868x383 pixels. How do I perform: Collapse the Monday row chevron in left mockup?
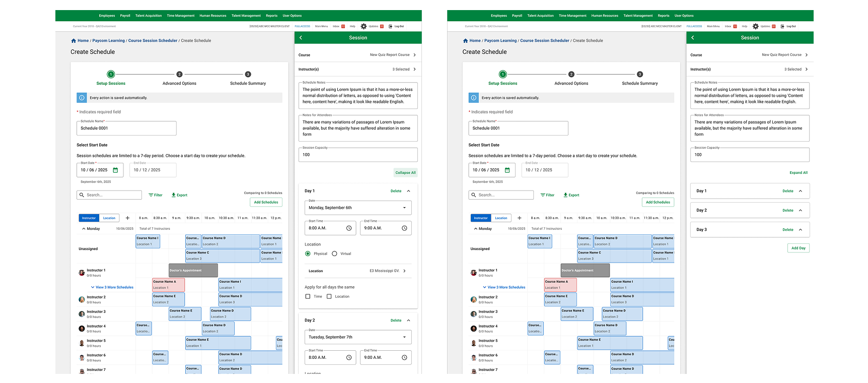pos(84,229)
